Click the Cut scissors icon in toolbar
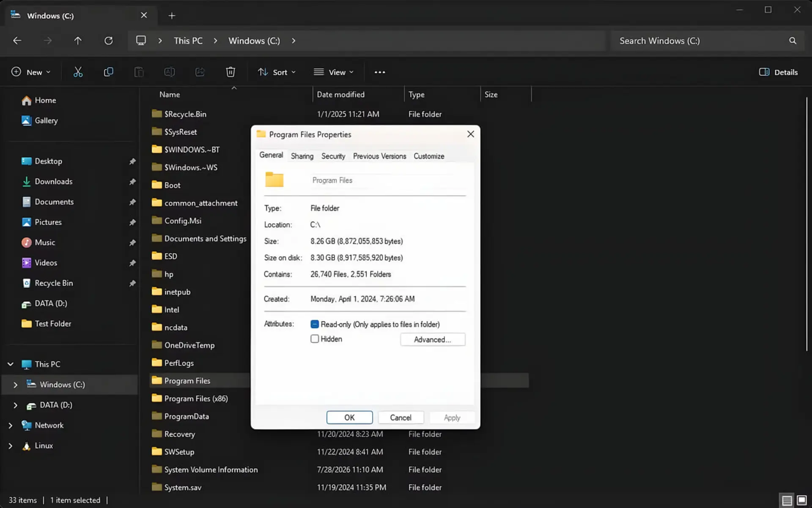The width and height of the screenshot is (812, 508). [78, 72]
